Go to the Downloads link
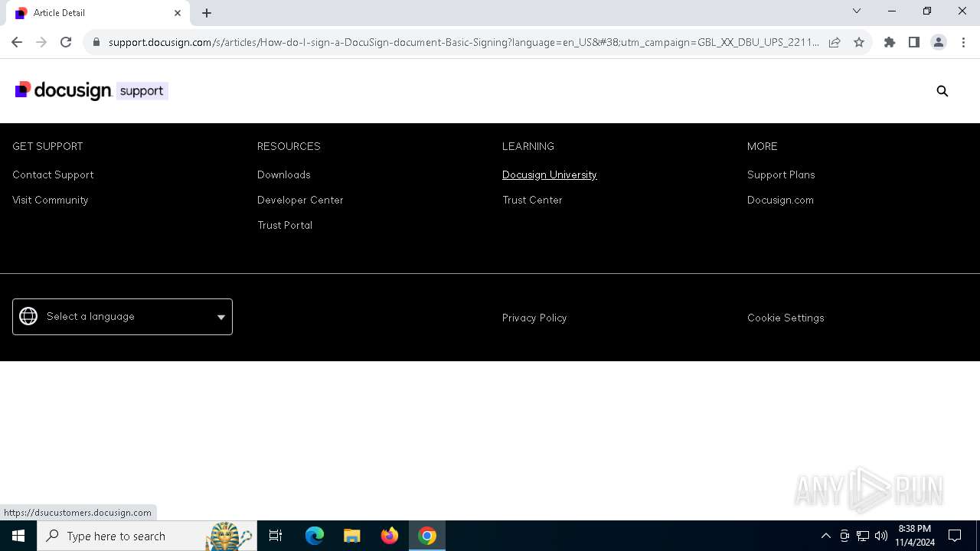 [x=284, y=174]
